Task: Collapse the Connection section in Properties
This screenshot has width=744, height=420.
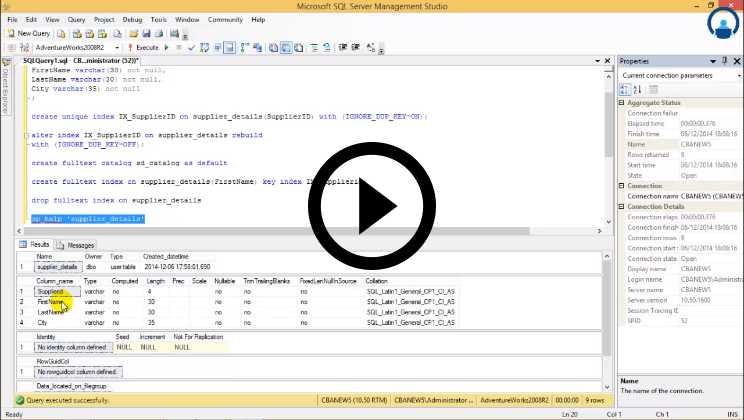Action: pyautogui.click(x=622, y=186)
